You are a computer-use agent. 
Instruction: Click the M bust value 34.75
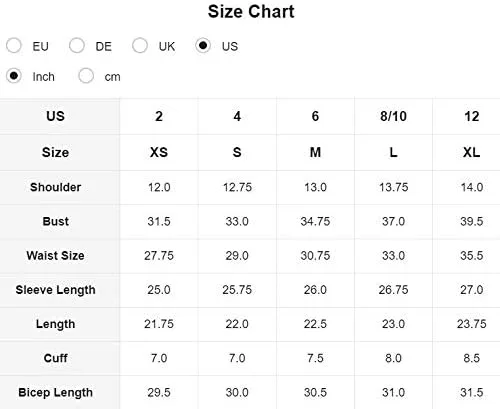tap(315, 221)
